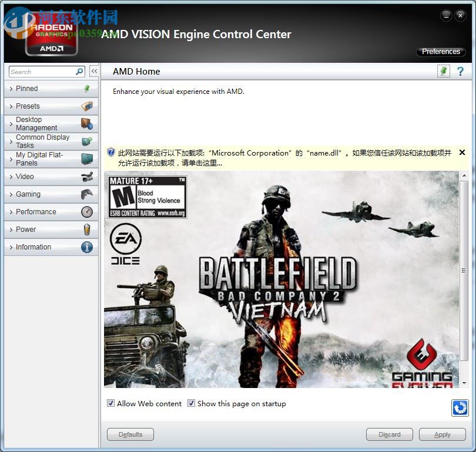Screen dimensions: 476x452
Task: Open the Preferences menu
Action: (x=440, y=52)
